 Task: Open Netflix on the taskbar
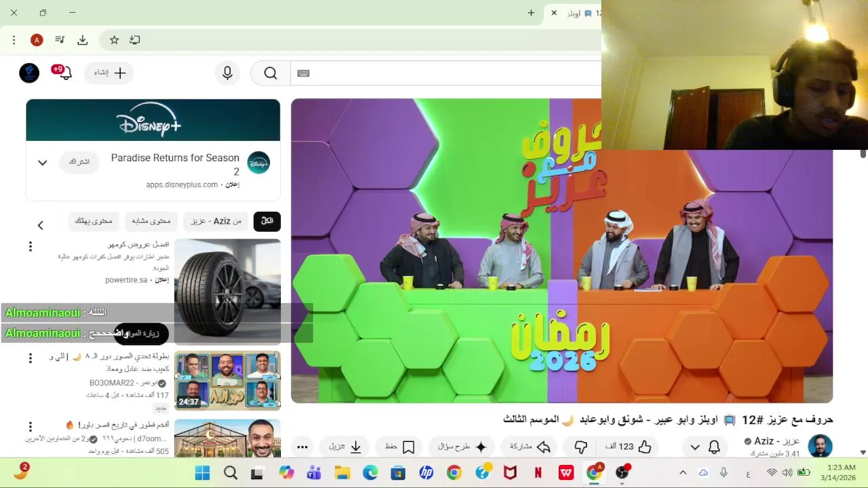pyautogui.click(x=538, y=473)
